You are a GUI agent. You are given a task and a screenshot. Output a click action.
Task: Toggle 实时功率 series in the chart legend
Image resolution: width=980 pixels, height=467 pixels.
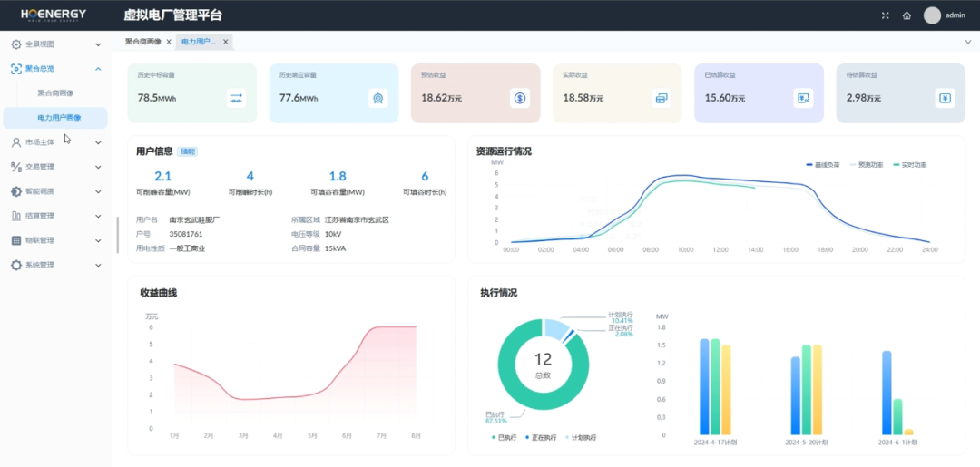[909, 165]
